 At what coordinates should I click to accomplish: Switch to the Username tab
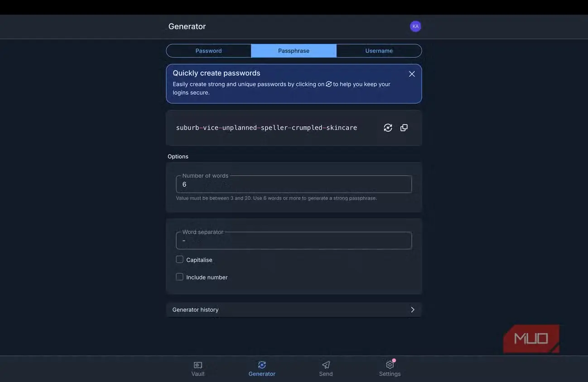click(379, 51)
